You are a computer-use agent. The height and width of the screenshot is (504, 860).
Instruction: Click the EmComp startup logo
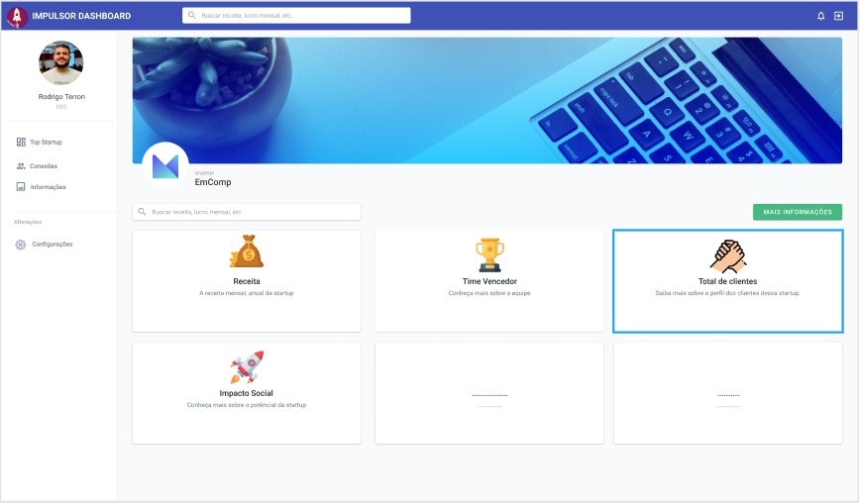[165, 165]
